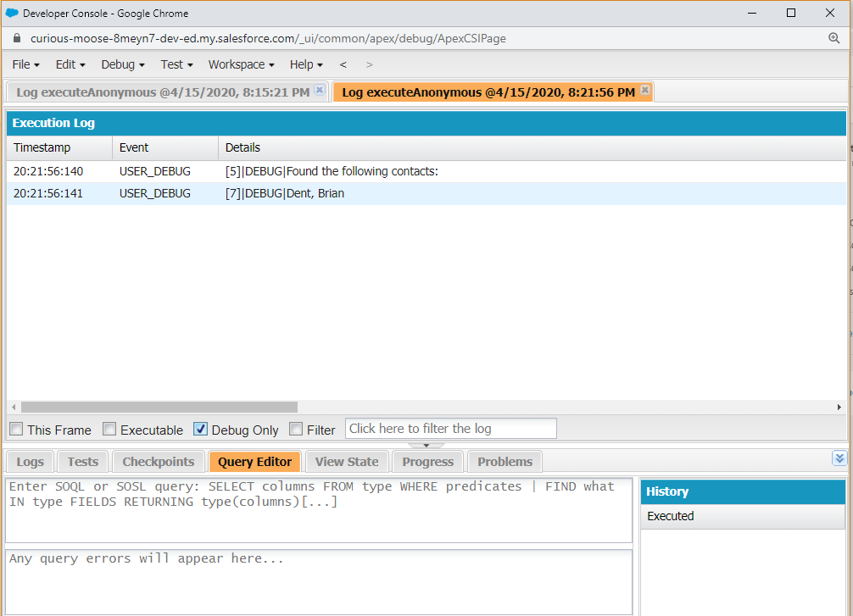Click the SOQL query input area
This screenshot has width=853, height=616.
[x=319, y=510]
